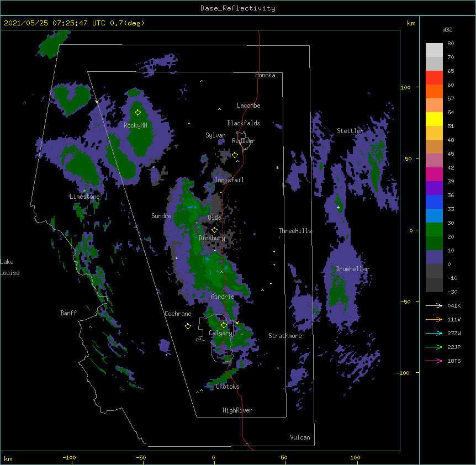Click the Base_Reflectivity title text

tap(238, 8)
